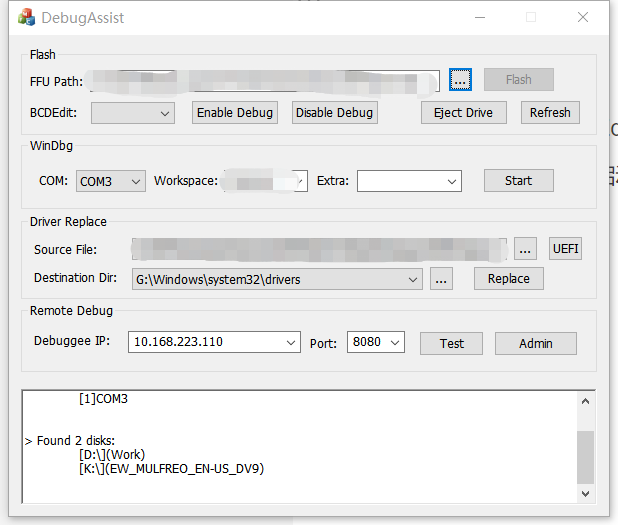Screen dimensions: 618x525
Task: Start the WinDbg session
Action: (519, 181)
